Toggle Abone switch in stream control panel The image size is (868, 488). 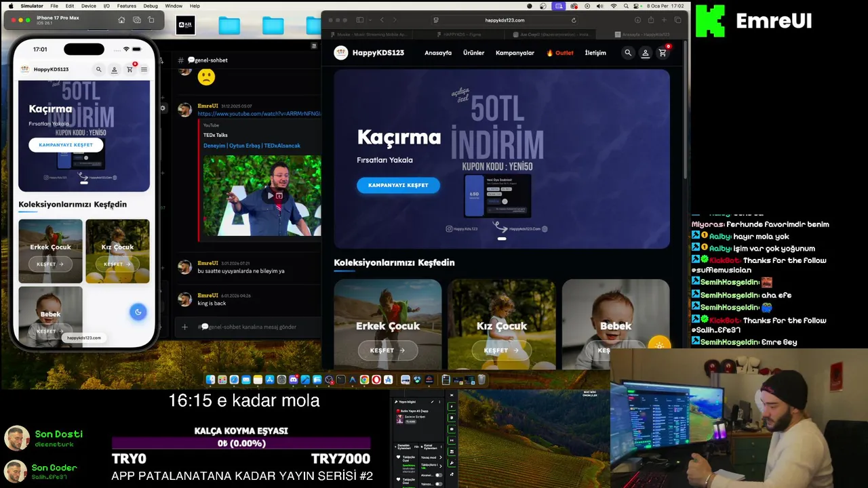click(438, 475)
